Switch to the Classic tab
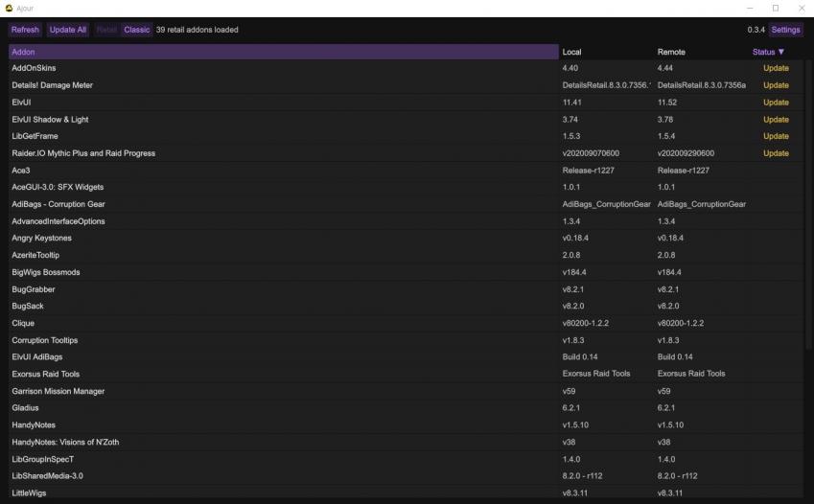Image resolution: width=814 pixels, height=504 pixels. click(136, 30)
